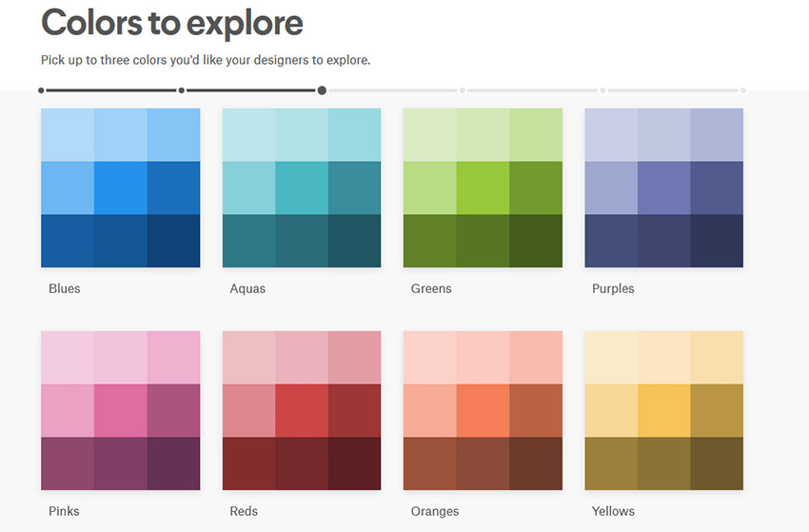The image size is (809, 532).
Task: Click the Reds label text
Action: (244, 511)
